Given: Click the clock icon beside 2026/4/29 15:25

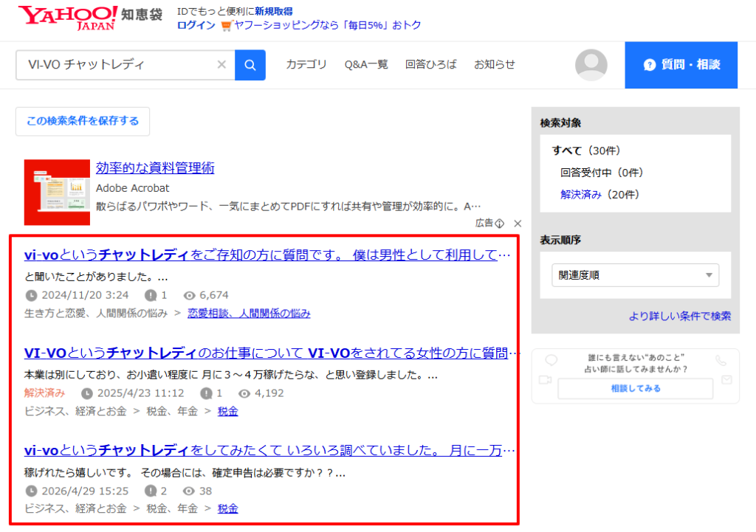Looking at the screenshot, I should pos(31,491).
